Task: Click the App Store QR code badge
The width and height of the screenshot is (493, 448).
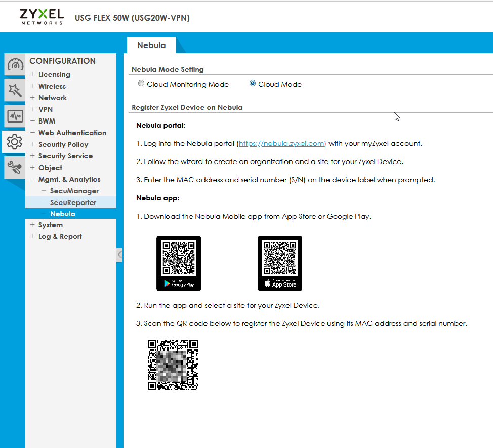Action: pyautogui.click(x=279, y=263)
